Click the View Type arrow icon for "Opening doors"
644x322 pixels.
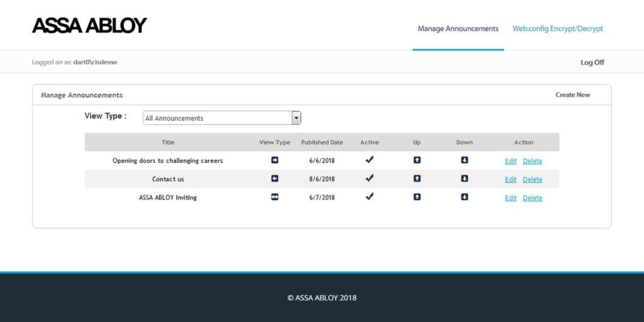274,159
